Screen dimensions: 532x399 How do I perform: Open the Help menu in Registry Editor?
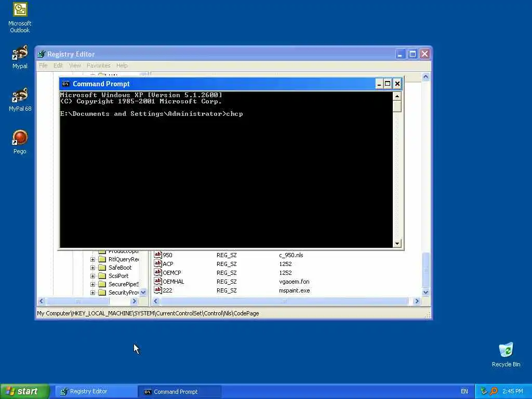point(122,65)
